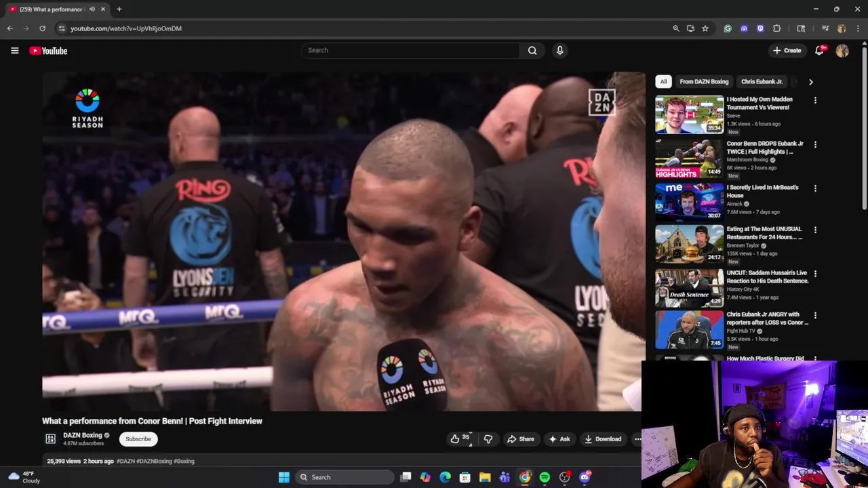Focus the YouTube search field
Viewport: 868px width, 488px height.
410,50
